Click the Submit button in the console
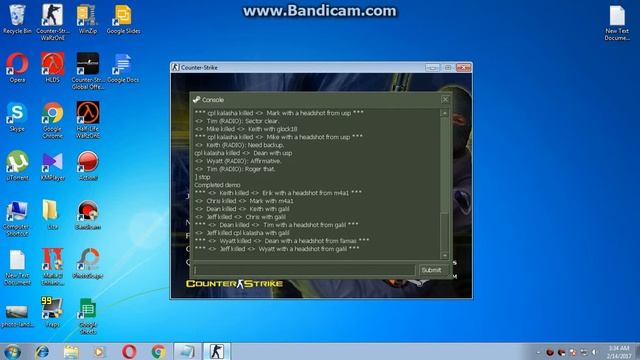This screenshot has height=360, width=640. click(x=432, y=270)
